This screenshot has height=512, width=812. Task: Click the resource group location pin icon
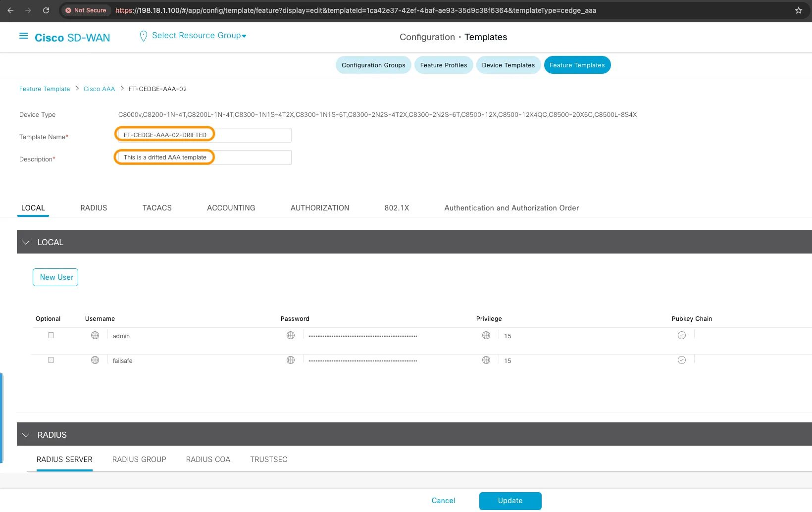[143, 35]
